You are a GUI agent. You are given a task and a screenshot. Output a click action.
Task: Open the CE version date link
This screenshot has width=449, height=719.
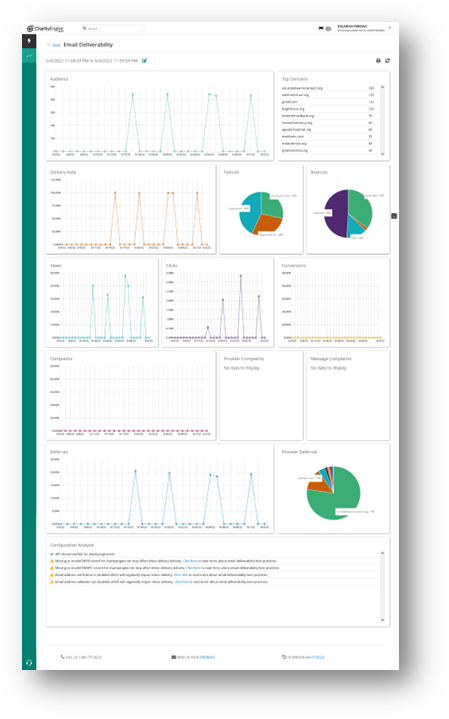pos(315,657)
